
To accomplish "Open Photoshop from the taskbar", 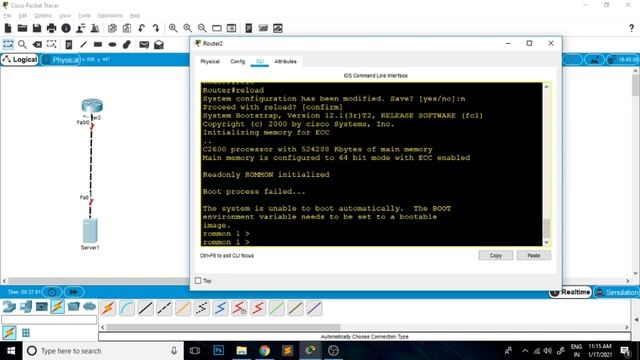I will click(219, 351).
